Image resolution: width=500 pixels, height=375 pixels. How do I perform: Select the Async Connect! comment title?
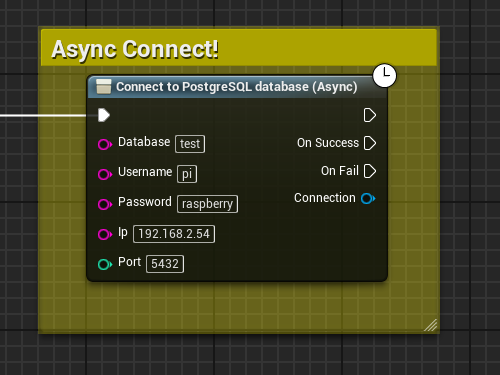[135, 49]
